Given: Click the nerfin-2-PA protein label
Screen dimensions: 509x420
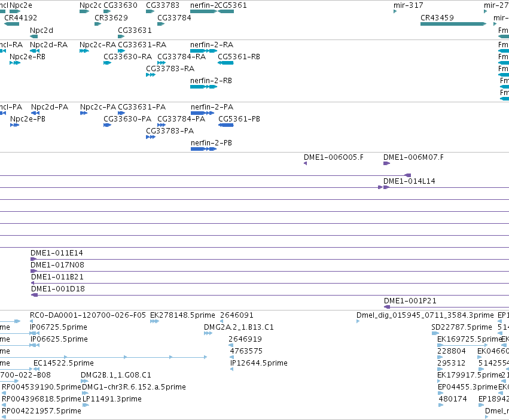Looking at the screenshot, I should pyautogui.click(x=212, y=107).
